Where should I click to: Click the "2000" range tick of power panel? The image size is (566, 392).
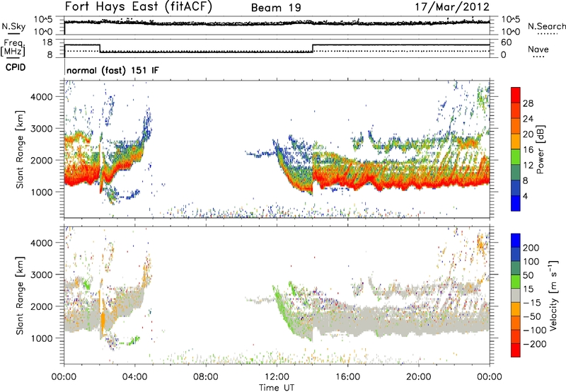pyautogui.click(x=41, y=160)
